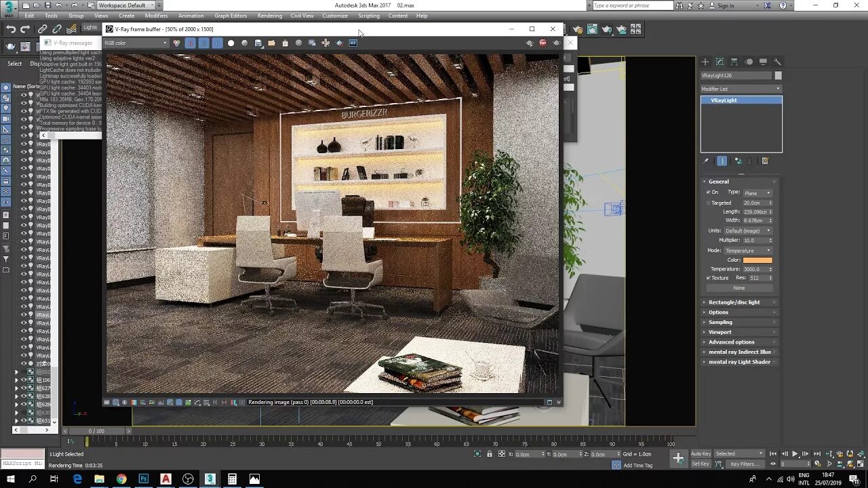Image resolution: width=868 pixels, height=488 pixels.
Task: Open the Modifier List dropdown
Action: pos(741,89)
